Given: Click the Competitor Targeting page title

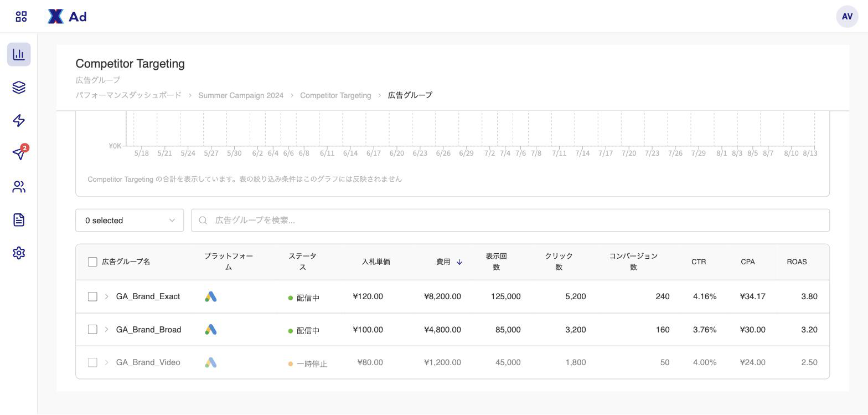Looking at the screenshot, I should [130, 64].
